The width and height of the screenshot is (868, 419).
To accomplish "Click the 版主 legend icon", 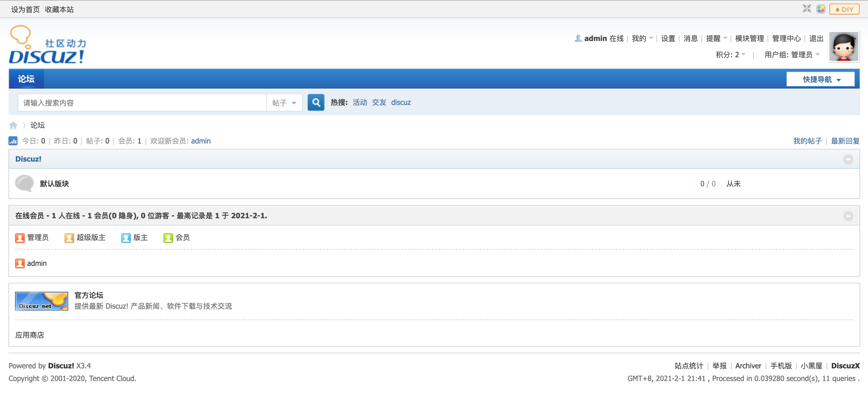I will tap(126, 238).
